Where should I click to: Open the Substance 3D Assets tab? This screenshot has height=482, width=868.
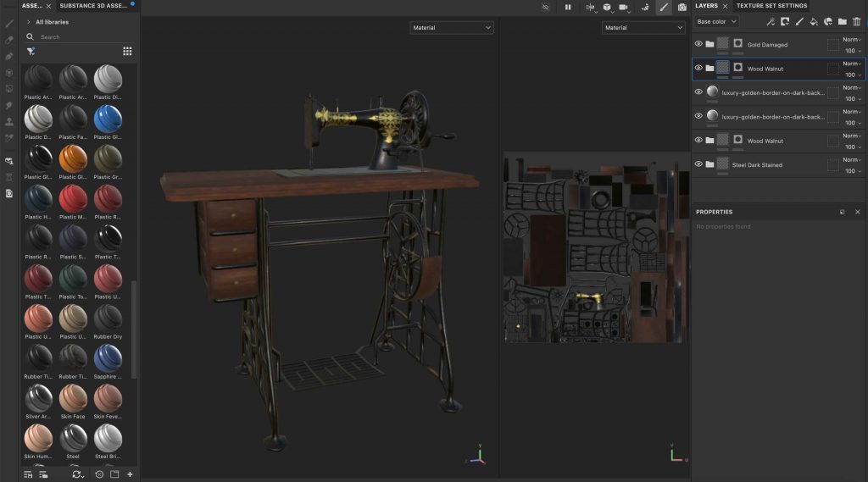(x=93, y=6)
